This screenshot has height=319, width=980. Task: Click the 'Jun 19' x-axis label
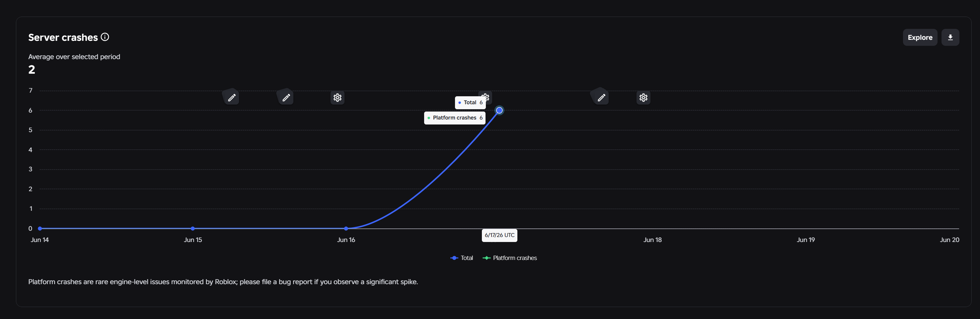click(x=806, y=240)
